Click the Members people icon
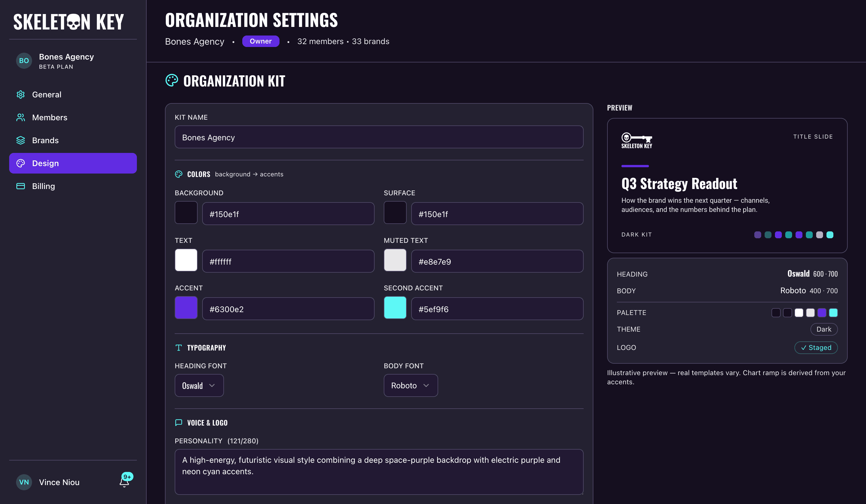Viewport: 866px width, 504px height. pos(21,117)
